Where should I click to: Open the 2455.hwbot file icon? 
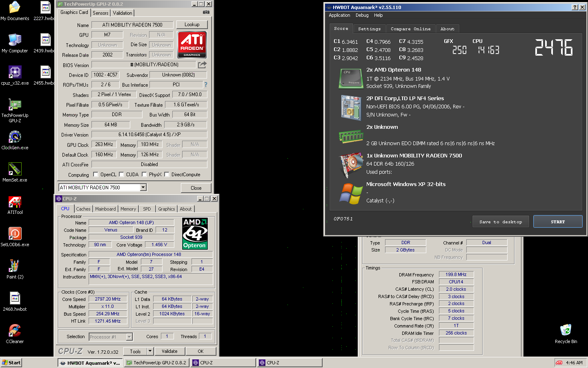pyautogui.click(x=45, y=76)
